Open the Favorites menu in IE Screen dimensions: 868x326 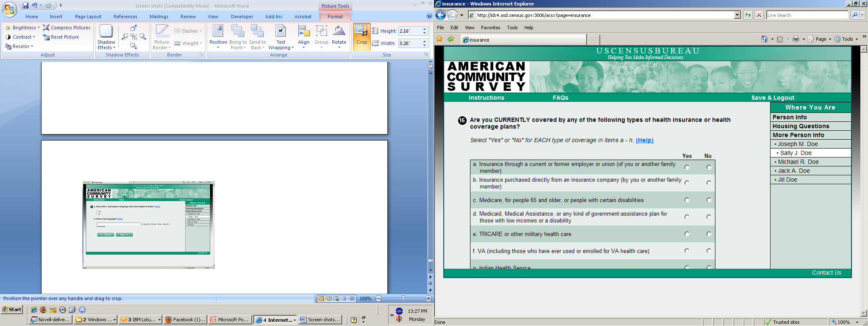coord(490,28)
